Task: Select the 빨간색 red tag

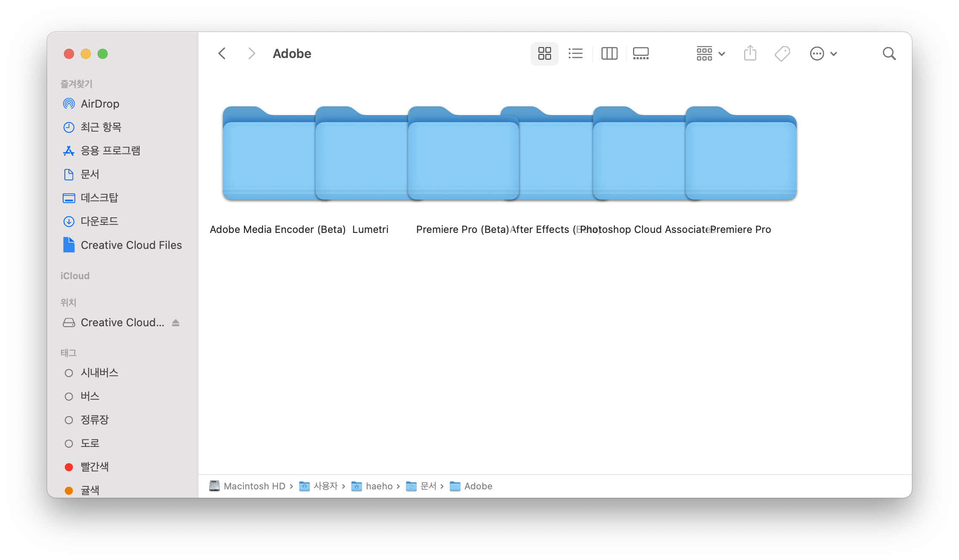Action: click(x=95, y=467)
